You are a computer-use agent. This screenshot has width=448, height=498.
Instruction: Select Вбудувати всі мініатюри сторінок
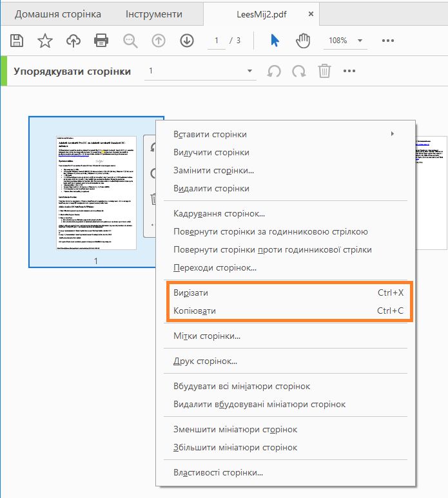point(286,387)
